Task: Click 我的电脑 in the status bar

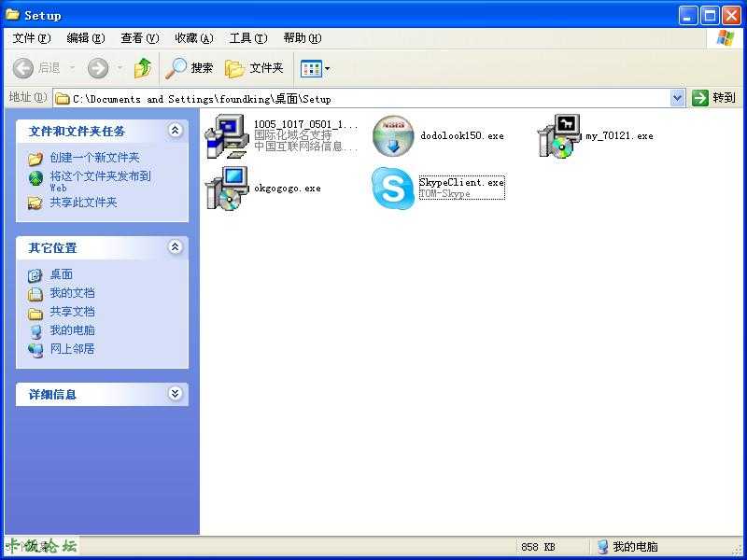Action: pos(635,546)
